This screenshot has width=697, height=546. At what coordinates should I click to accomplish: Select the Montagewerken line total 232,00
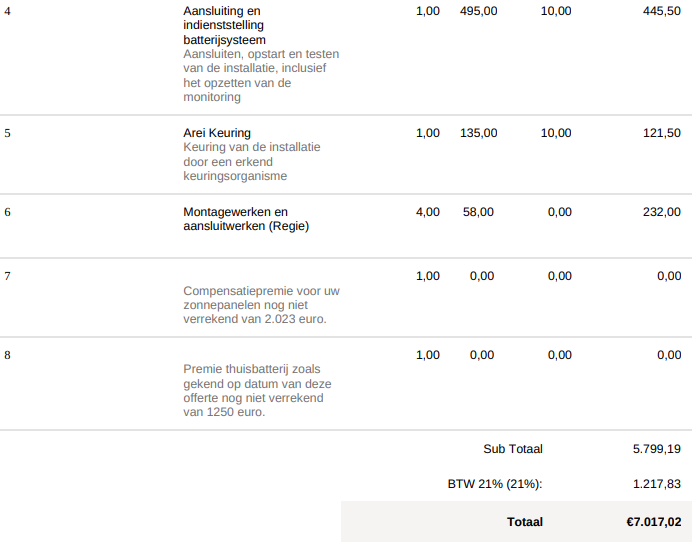pyautogui.click(x=661, y=212)
